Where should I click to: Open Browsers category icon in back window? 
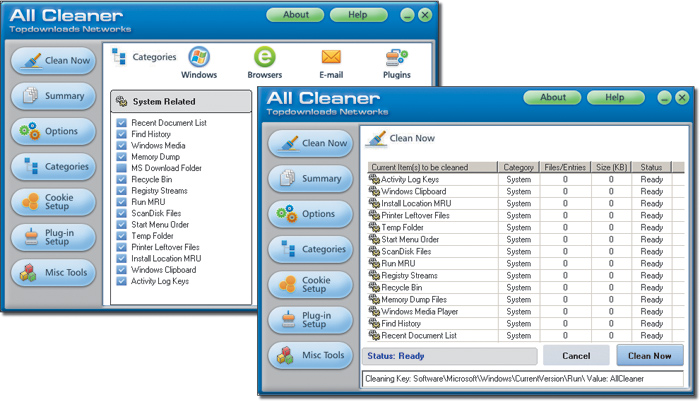coord(265,57)
